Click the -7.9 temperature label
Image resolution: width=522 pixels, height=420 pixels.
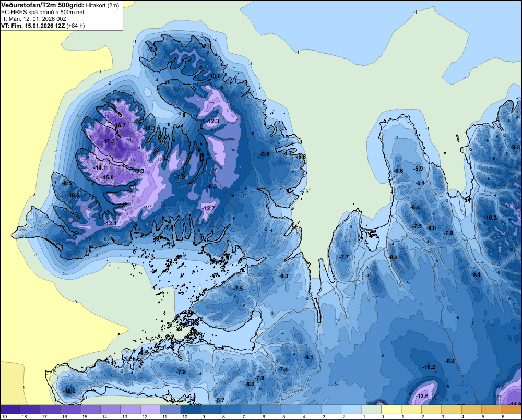coord(180,177)
